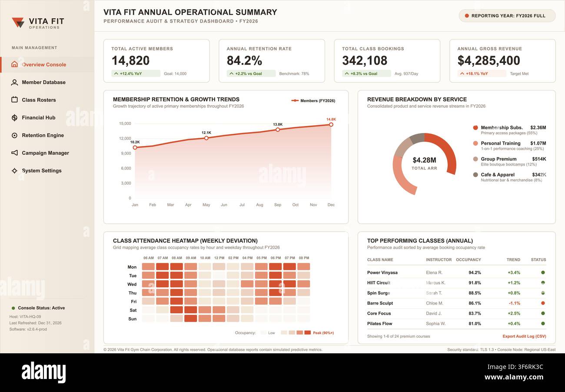Select the December 14.8K data point
The width and height of the screenshot is (565, 392).
pos(331,124)
